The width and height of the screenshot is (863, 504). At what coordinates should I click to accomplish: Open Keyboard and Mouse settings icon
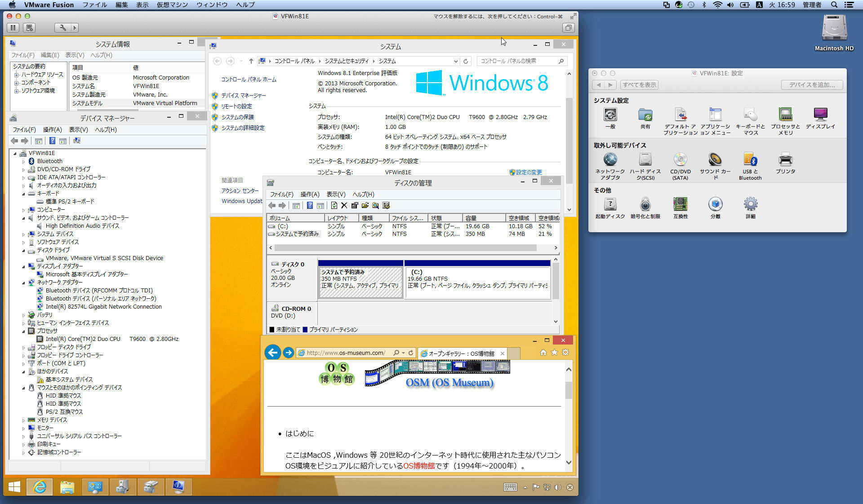point(750,115)
